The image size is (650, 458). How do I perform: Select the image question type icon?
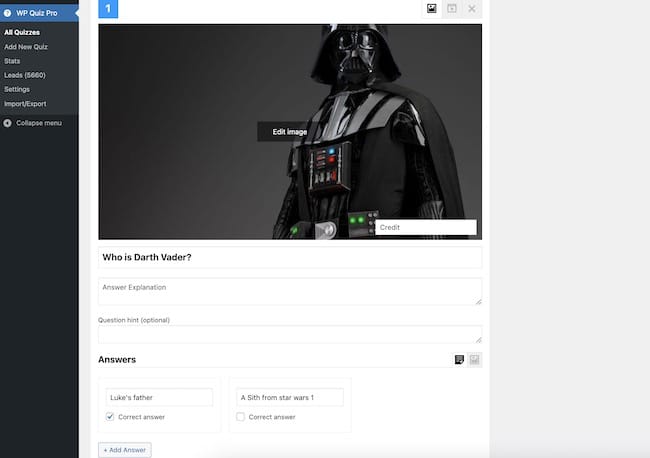[x=432, y=8]
